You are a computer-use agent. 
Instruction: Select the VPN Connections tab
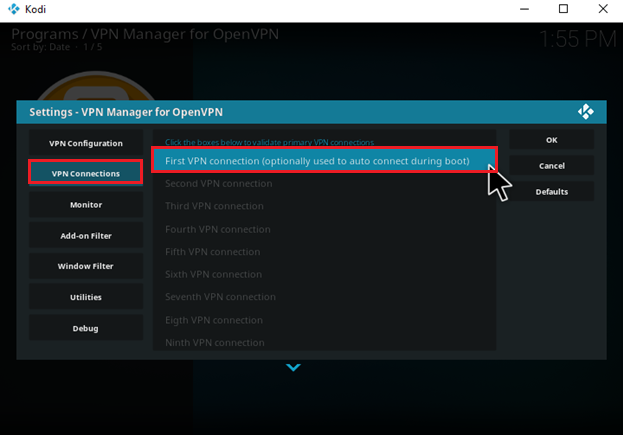coord(86,174)
